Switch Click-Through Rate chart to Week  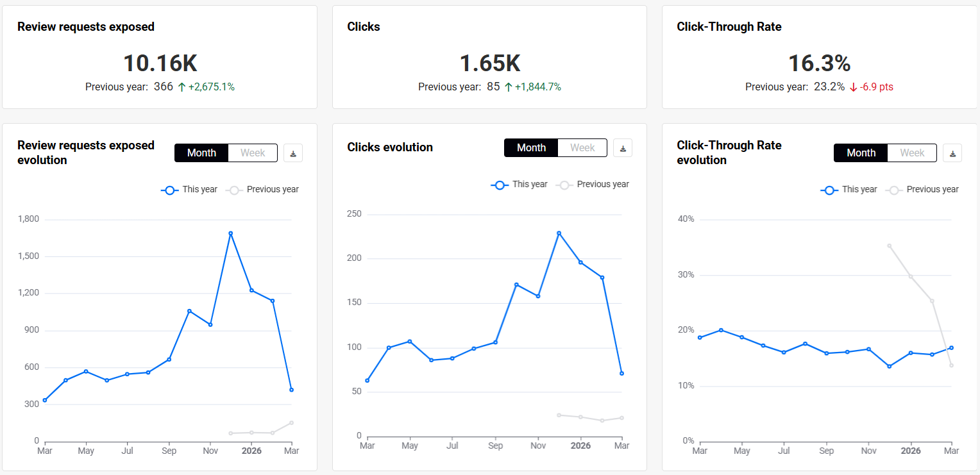(912, 153)
